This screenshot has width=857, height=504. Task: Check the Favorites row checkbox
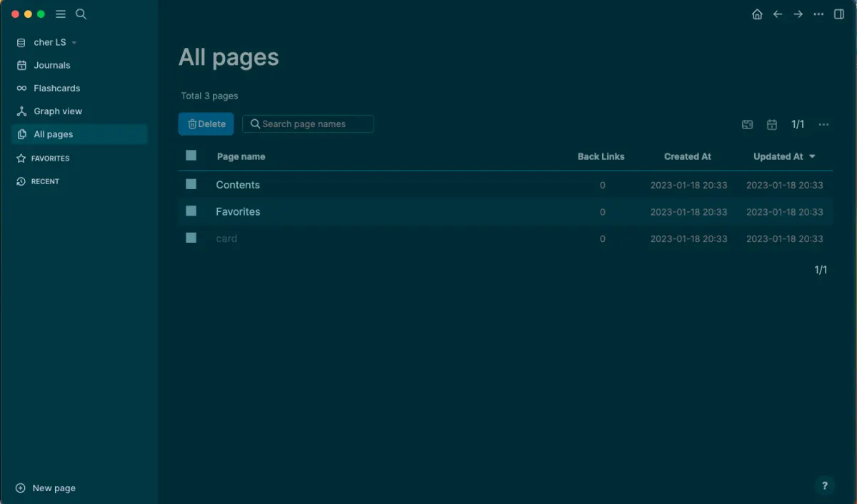pos(191,211)
